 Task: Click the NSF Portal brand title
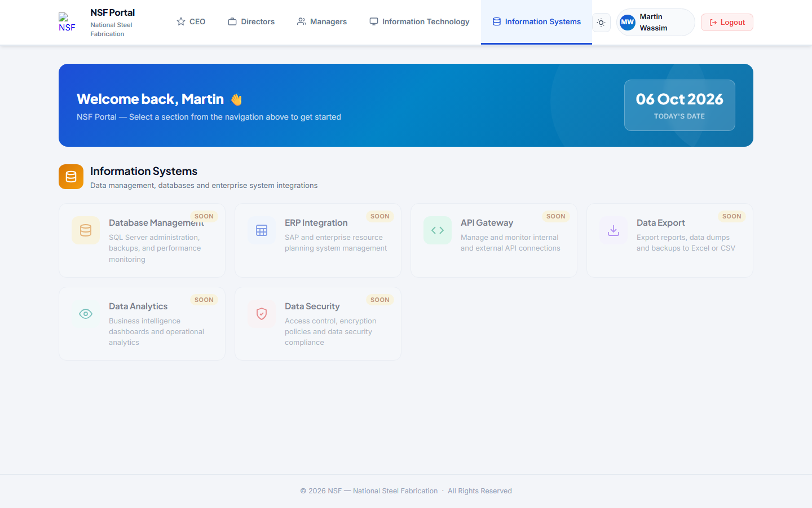pos(113,12)
